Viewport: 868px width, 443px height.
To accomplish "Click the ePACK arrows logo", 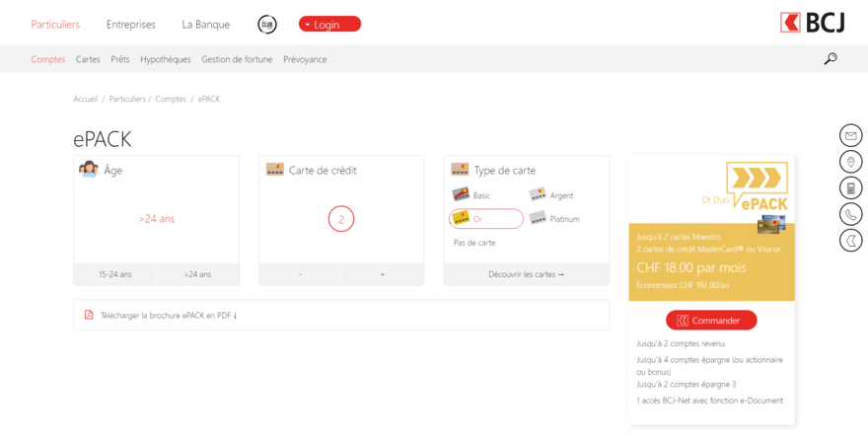I will (x=757, y=185).
